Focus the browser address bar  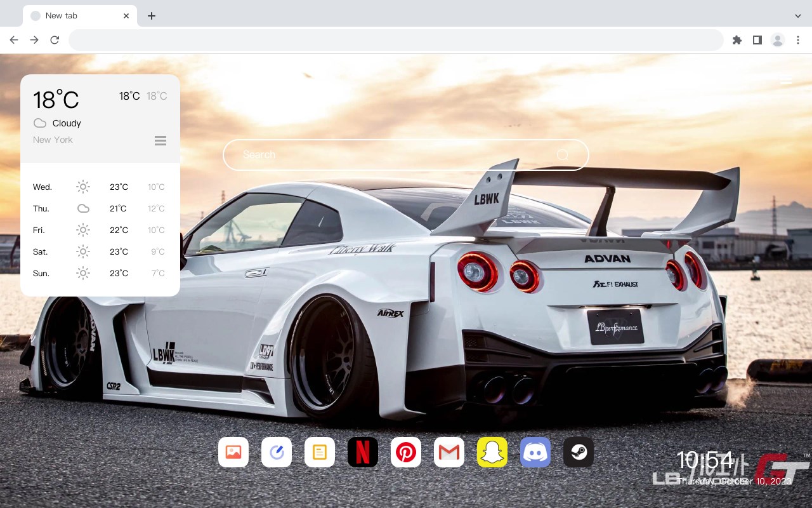pyautogui.click(x=396, y=40)
